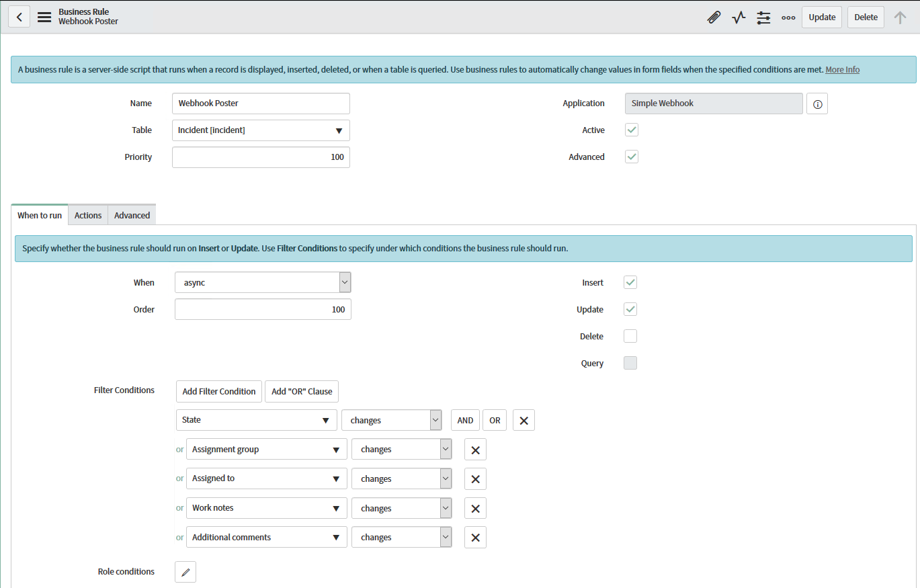Click the Add "OR" Clause button

click(301, 391)
